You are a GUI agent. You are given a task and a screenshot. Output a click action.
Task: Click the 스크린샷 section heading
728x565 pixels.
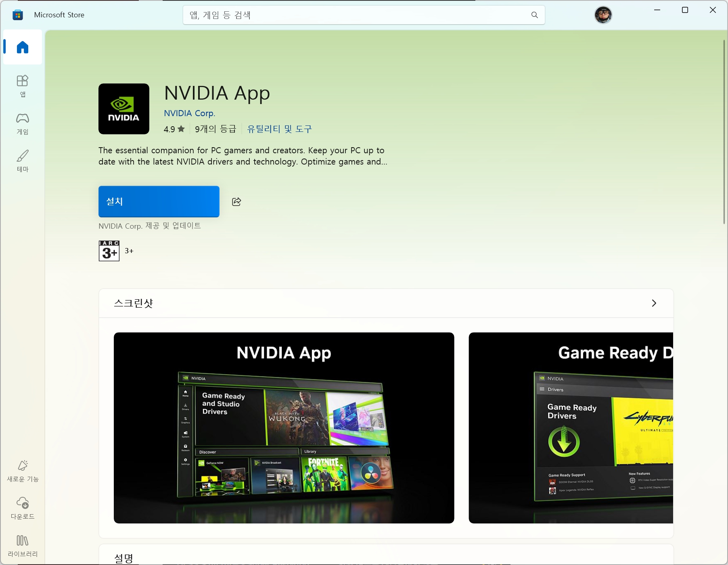coord(134,303)
